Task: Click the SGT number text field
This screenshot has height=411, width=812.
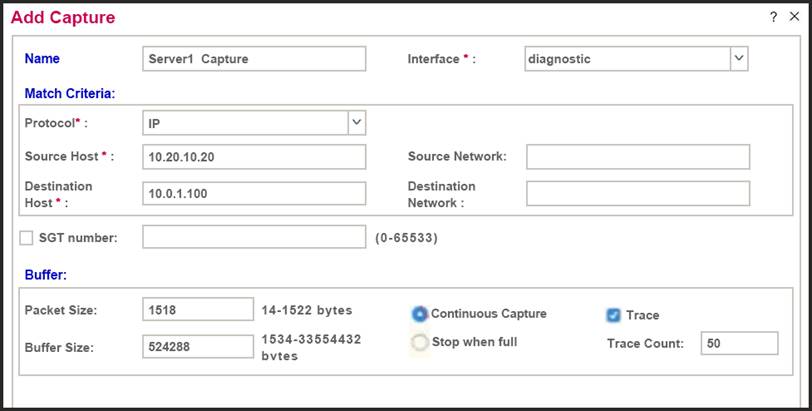Action: coord(254,237)
